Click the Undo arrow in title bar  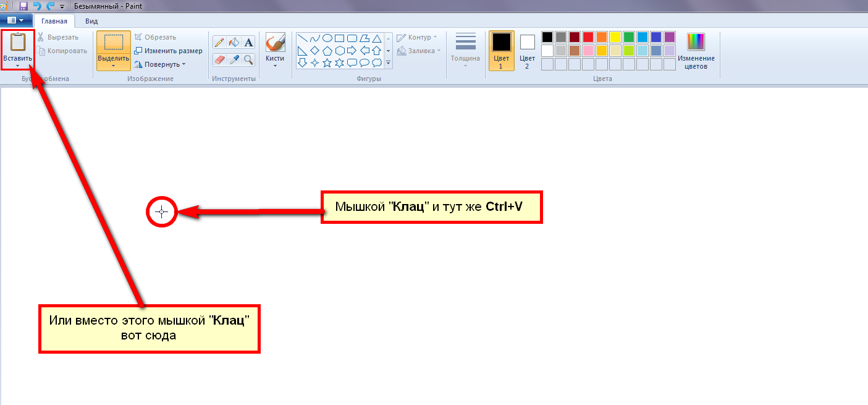[37, 6]
